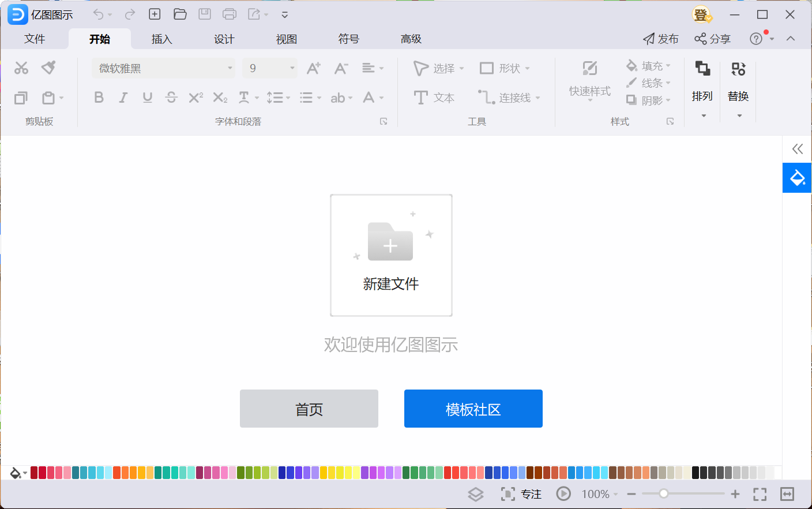The height and width of the screenshot is (509, 812).
Task: Pick the first dark red swatch
Action: point(34,473)
